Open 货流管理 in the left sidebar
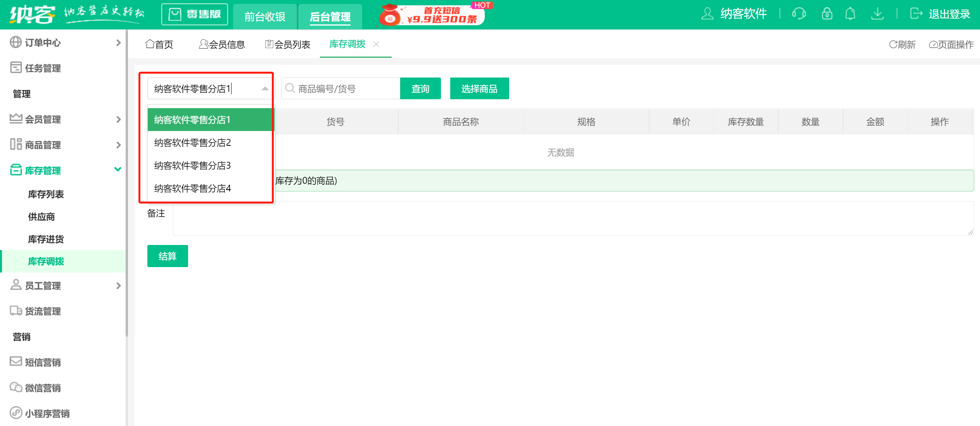Viewport: 980px width, 426px height. (x=43, y=311)
